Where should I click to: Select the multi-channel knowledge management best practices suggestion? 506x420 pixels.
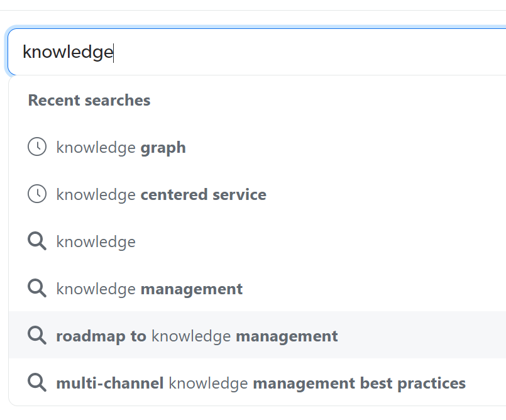click(x=260, y=382)
